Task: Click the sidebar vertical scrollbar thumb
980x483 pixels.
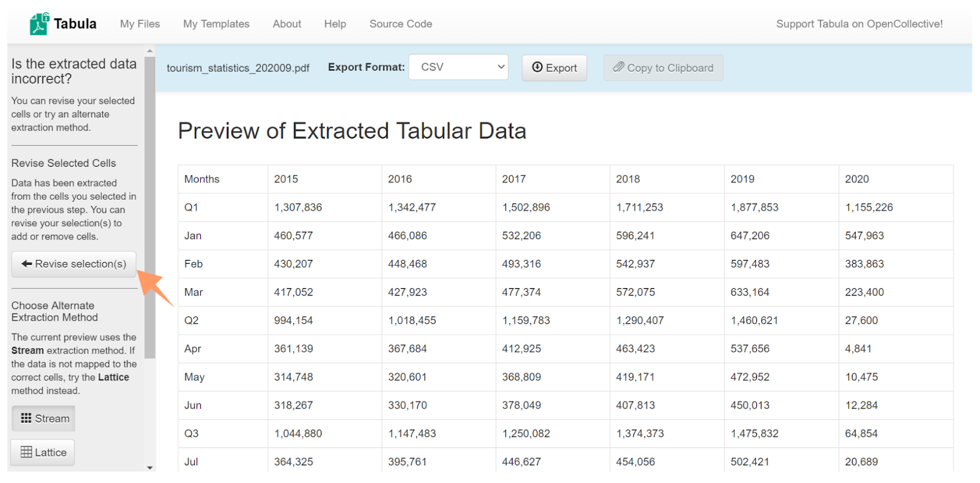Action: tap(150, 207)
